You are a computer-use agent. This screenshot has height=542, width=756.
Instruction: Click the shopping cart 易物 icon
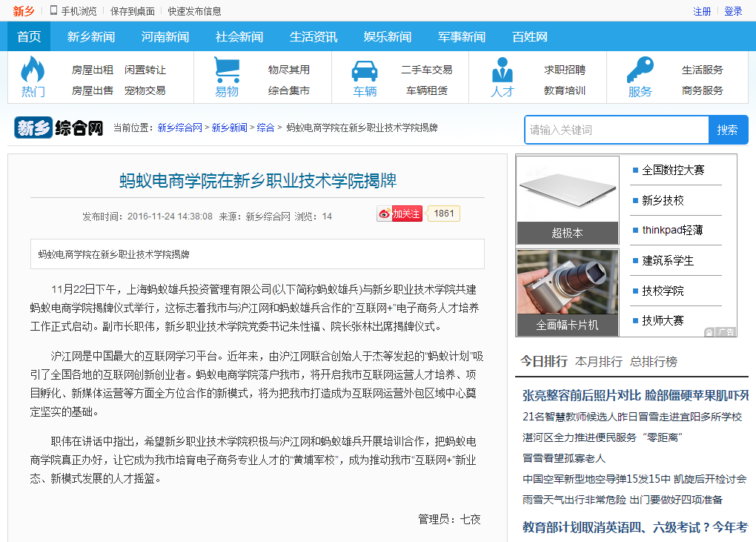pyautogui.click(x=227, y=70)
